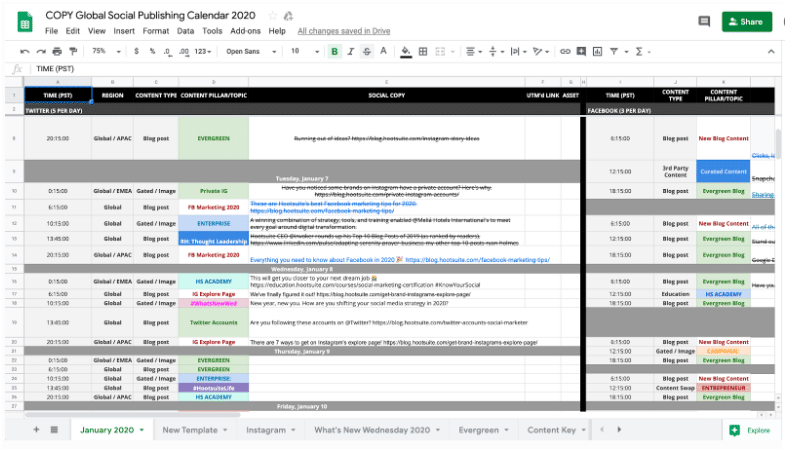Star this spreadsheet
The image size is (788, 449).
point(272,16)
